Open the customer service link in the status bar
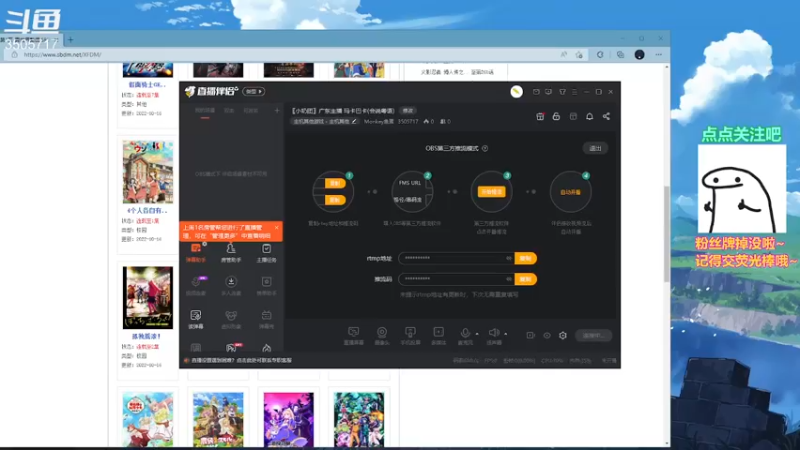The width and height of the screenshot is (800, 450). 241,360
